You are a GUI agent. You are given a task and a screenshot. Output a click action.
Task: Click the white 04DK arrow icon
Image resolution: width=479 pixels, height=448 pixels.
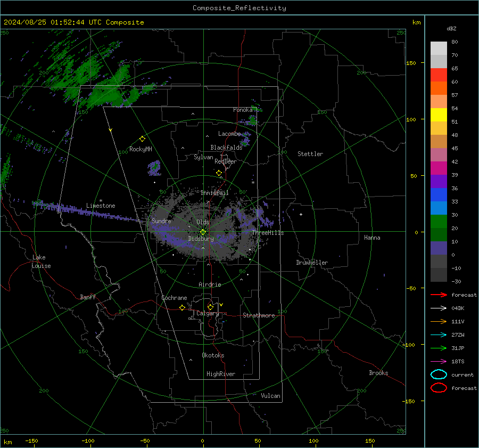[439, 308]
